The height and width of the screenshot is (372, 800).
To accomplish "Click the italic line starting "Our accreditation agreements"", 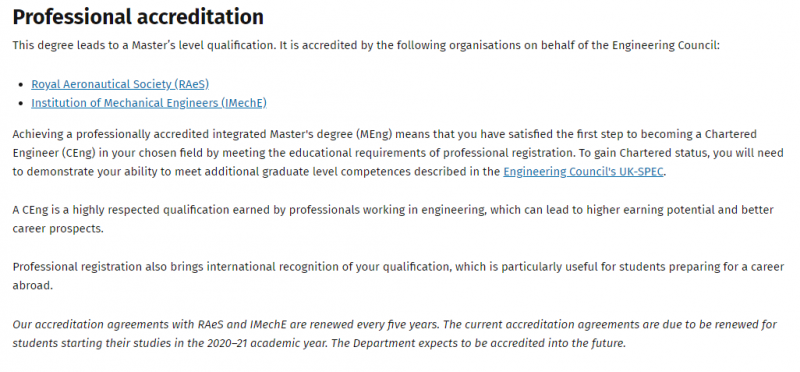I will pyautogui.click(x=394, y=325).
